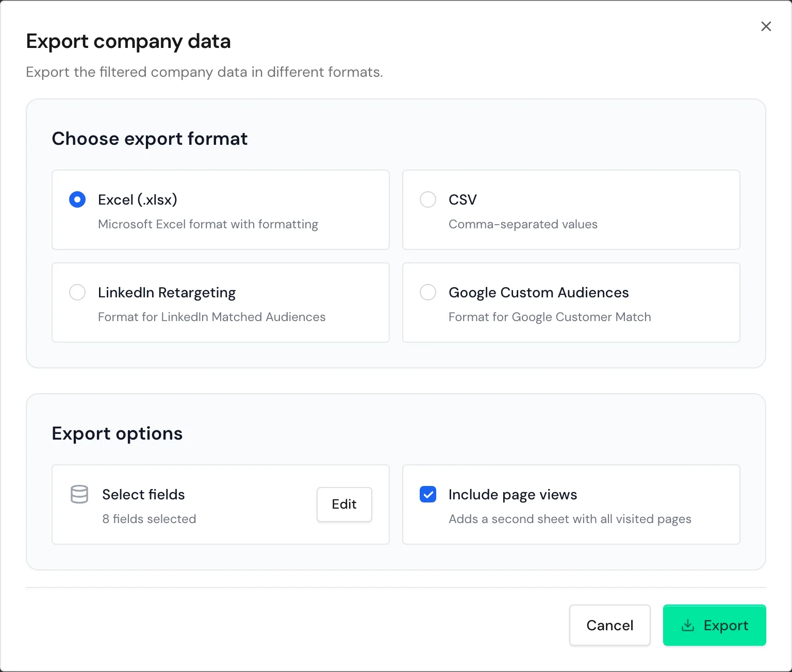Click the 'Export options' heading
Image resolution: width=792 pixels, height=672 pixels.
[117, 433]
